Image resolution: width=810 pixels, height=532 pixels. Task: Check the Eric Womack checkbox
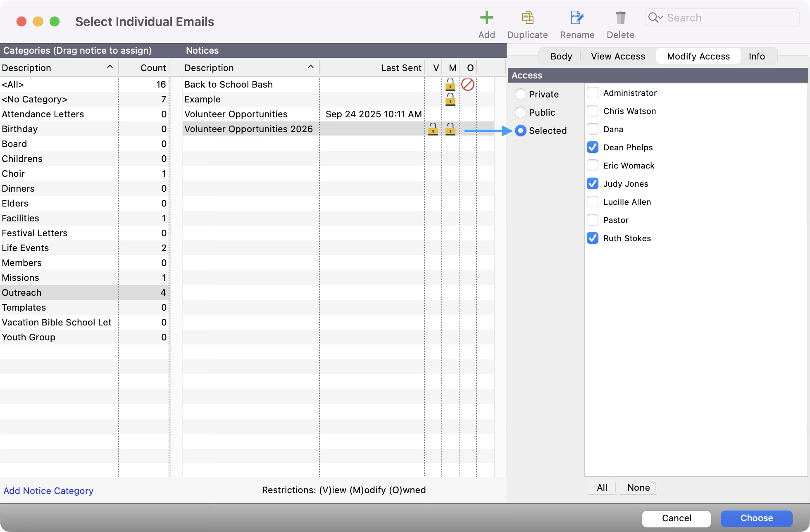[x=593, y=166]
